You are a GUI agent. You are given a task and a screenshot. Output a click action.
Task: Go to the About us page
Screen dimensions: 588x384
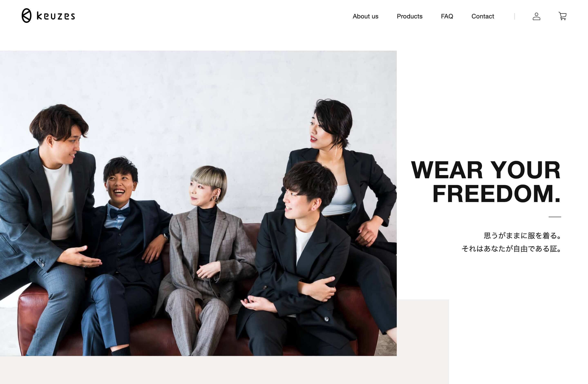(365, 16)
